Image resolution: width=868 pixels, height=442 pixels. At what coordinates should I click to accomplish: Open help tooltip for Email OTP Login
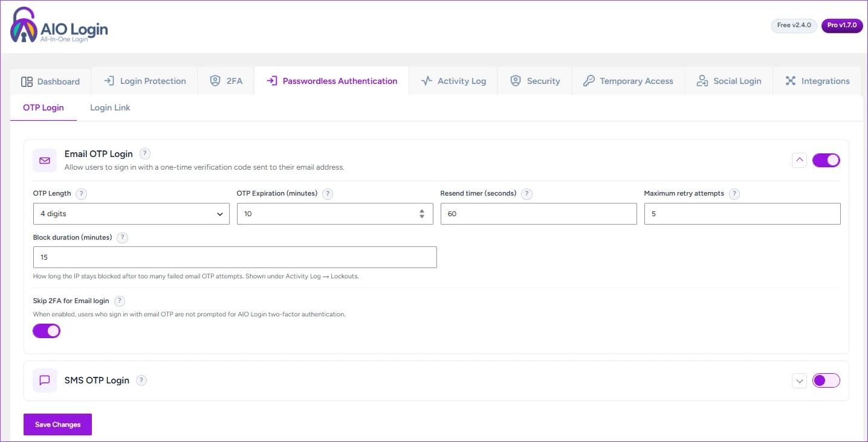145,154
